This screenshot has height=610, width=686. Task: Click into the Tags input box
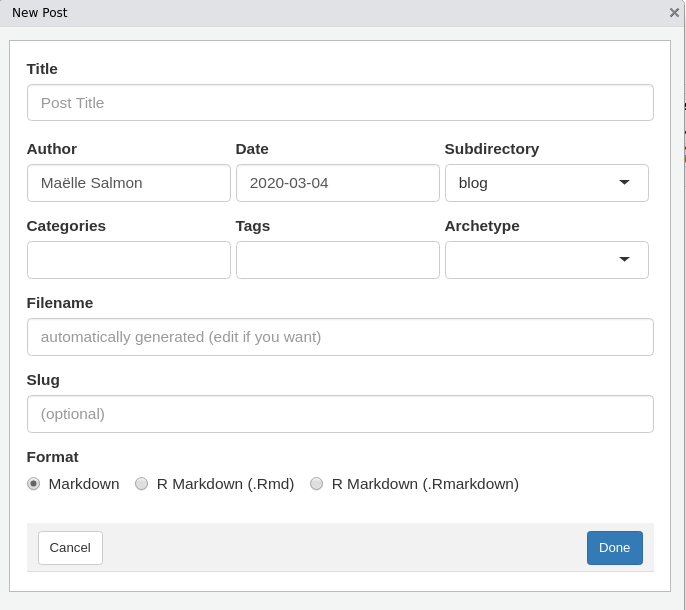coord(338,260)
